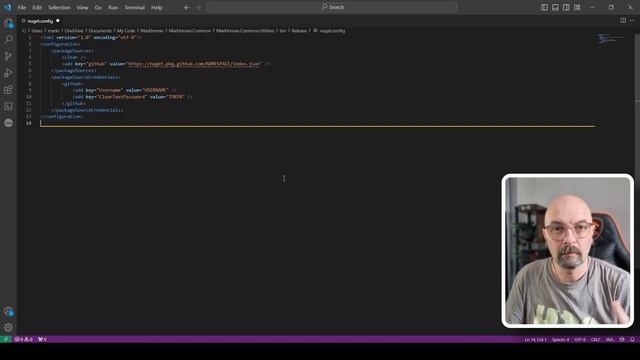
Task: Click the ClearTextPassword key on line 10
Action: 121,97
